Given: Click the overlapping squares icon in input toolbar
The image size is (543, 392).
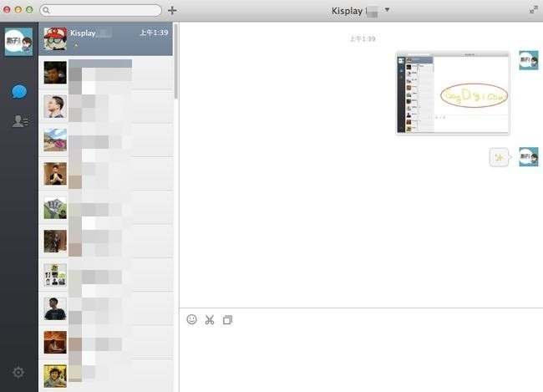Looking at the screenshot, I should tap(227, 320).
